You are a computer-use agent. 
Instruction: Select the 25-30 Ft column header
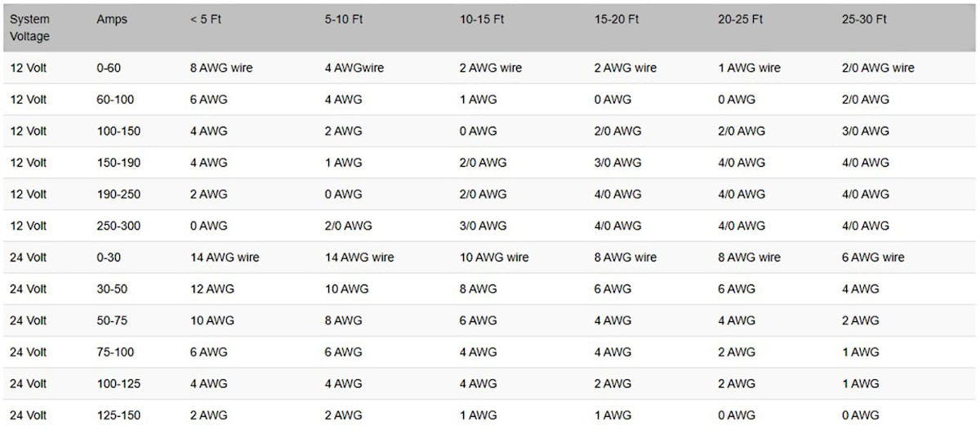pos(864,19)
